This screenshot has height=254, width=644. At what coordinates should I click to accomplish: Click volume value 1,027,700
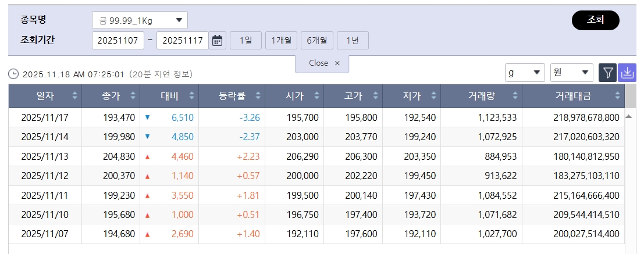[497, 234]
